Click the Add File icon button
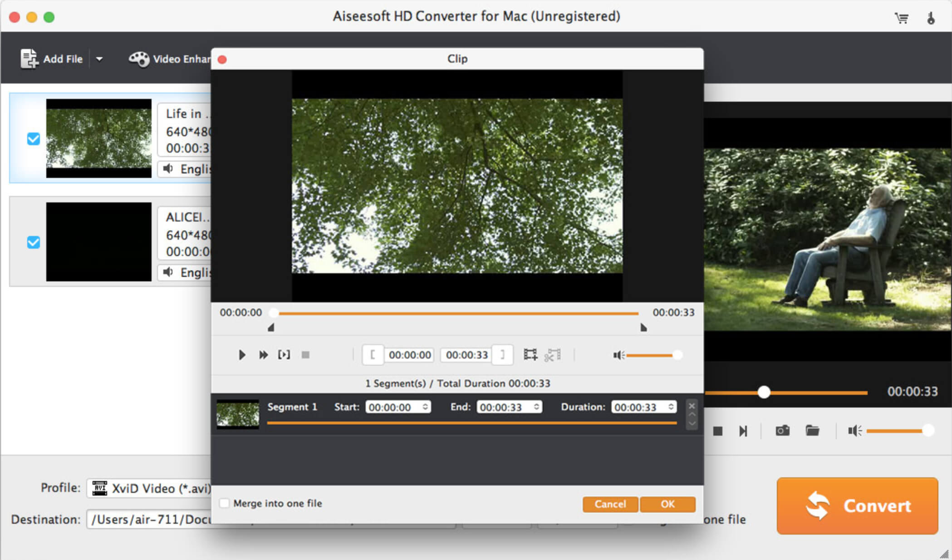This screenshot has width=952, height=560. pos(29,59)
